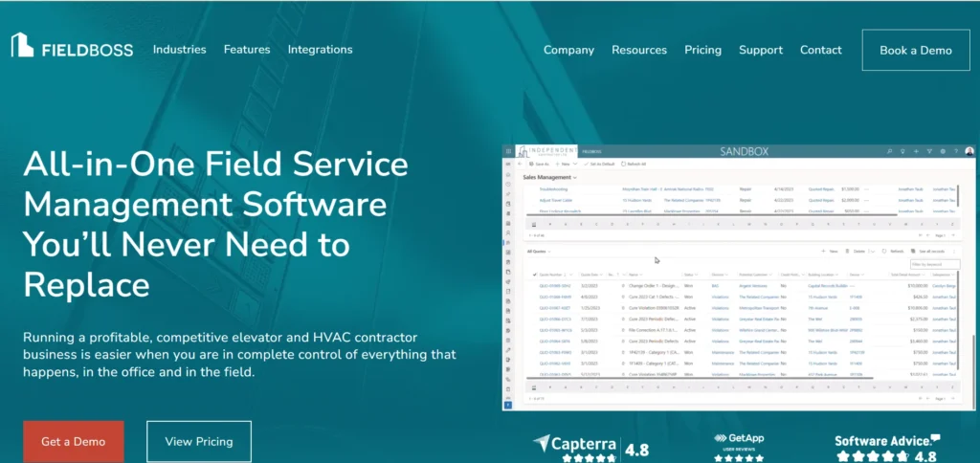The width and height of the screenshot is (980, 463).
Task: Open the Industries menu
Action: click(x=179, y=50)
